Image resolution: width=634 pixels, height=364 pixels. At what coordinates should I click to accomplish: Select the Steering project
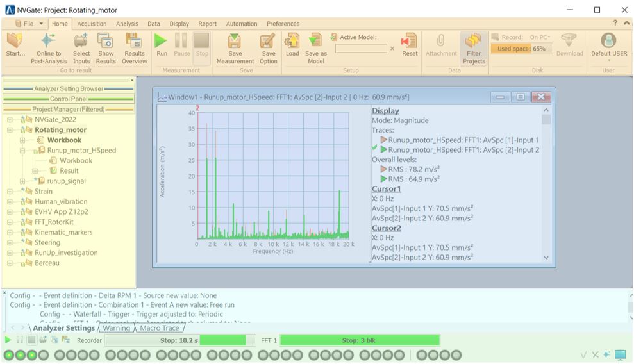47,242
